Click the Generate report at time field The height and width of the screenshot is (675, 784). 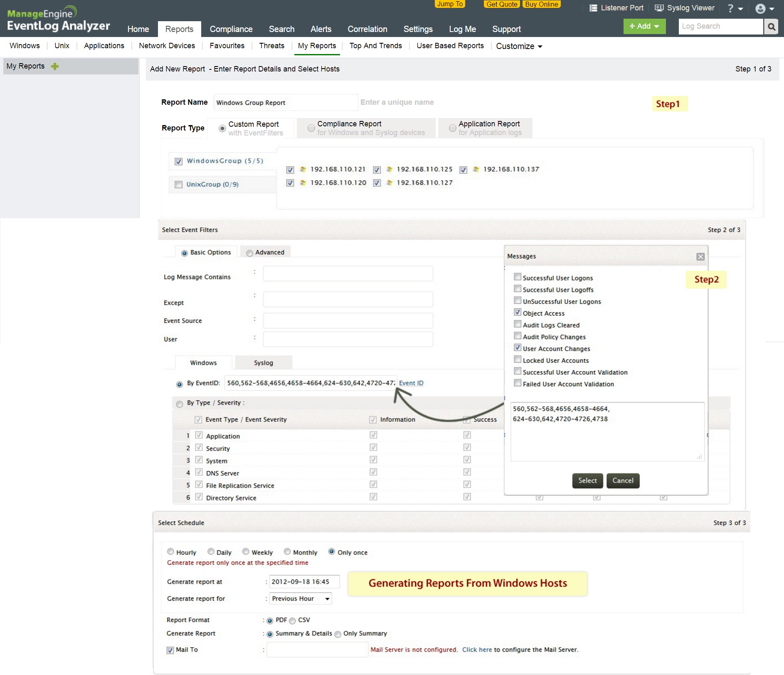point(304,582)
